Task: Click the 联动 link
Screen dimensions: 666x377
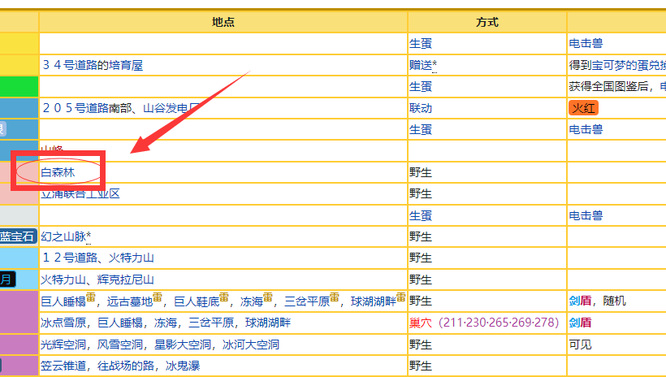Action: 420,108
